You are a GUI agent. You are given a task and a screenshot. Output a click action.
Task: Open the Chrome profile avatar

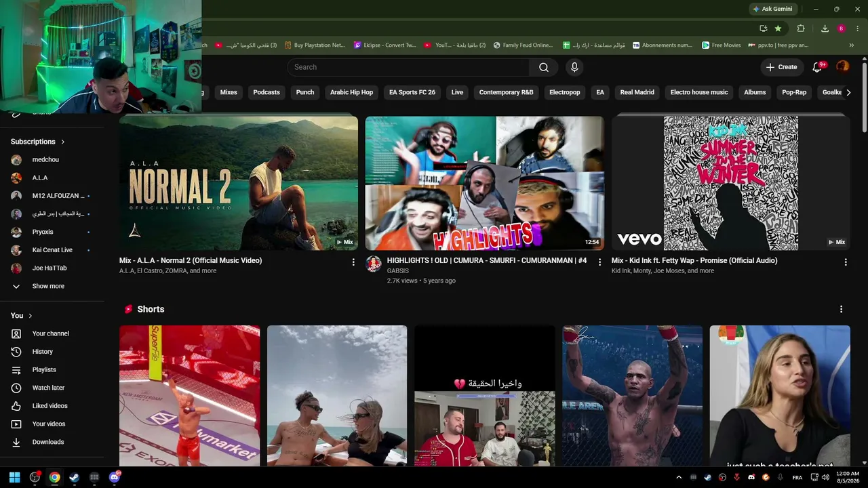click(841, 28)
